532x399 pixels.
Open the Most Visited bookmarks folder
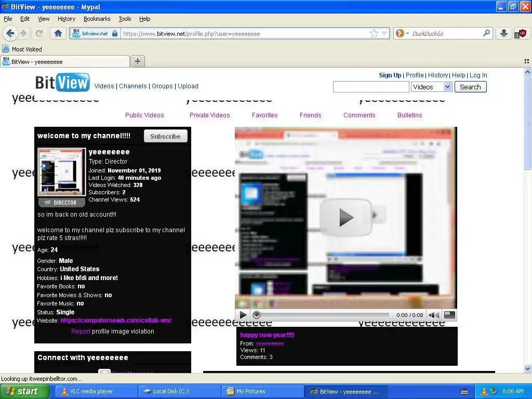tap(22, 49)
